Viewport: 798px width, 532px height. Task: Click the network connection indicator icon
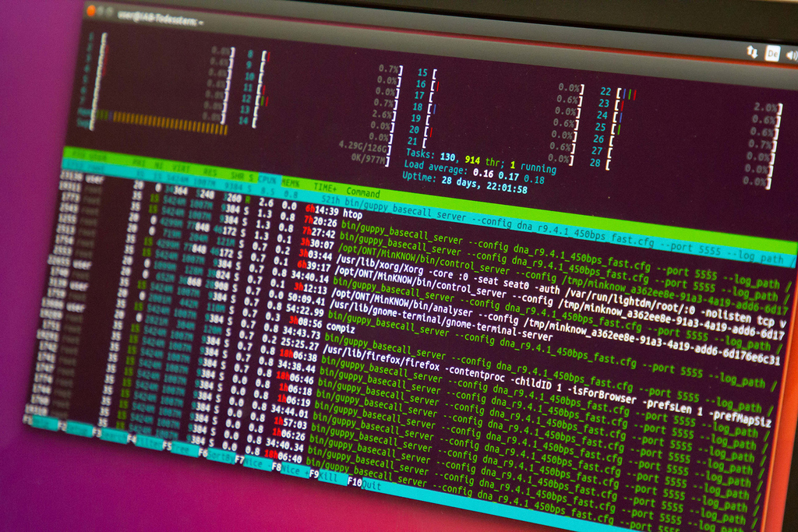(751, 51)
